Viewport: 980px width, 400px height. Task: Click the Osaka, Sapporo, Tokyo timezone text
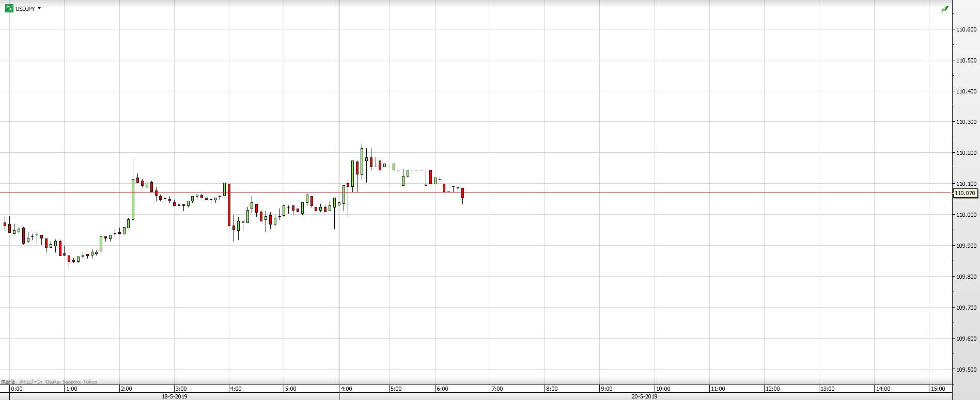pos(71,382)
